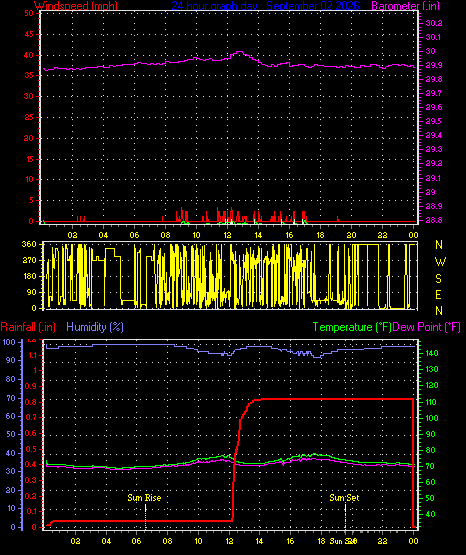466x555 pixels.
Task: Click the '1.1' rainfall axis value
Action: point(32,355)
